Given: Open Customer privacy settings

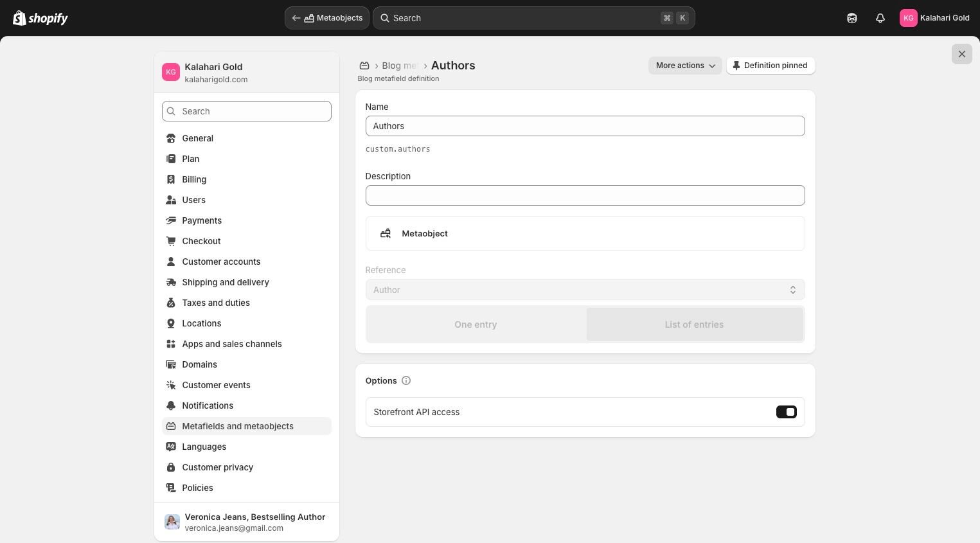Looking at the screenshot, I should point(217,467).
